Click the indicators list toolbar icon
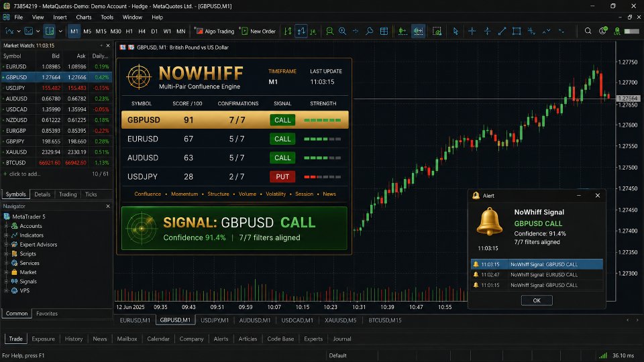644x362 pixels. [29, 32]
